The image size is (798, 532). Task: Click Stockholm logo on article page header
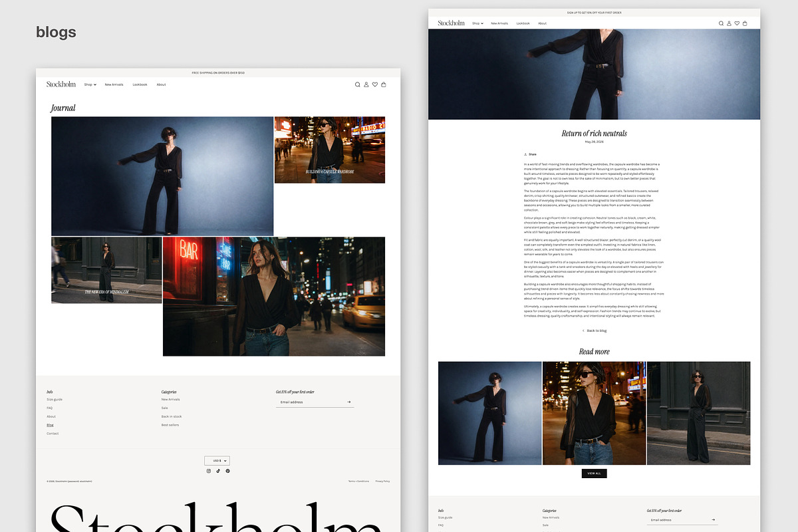(x=451, y=23)
